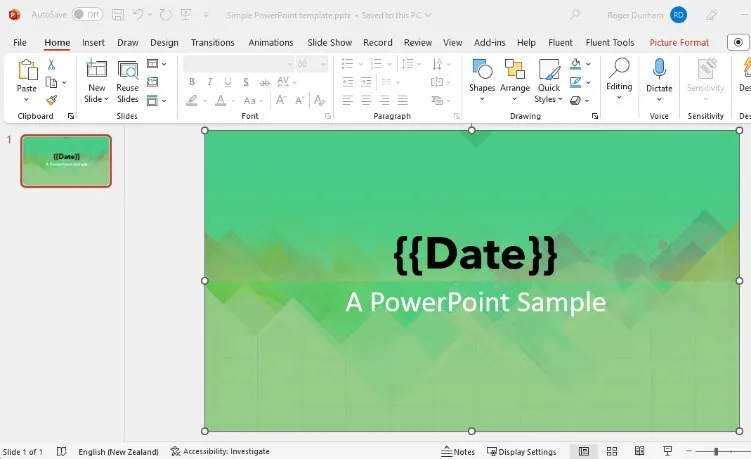Open the Transitions ribbon tab
This screenshot has width=751, height=459.
(213, 43)
